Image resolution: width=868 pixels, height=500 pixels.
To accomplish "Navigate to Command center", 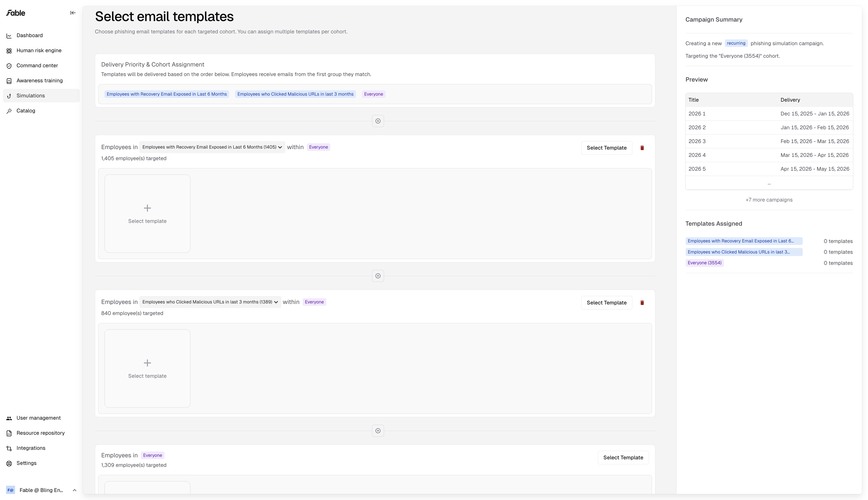I will 37,66.
